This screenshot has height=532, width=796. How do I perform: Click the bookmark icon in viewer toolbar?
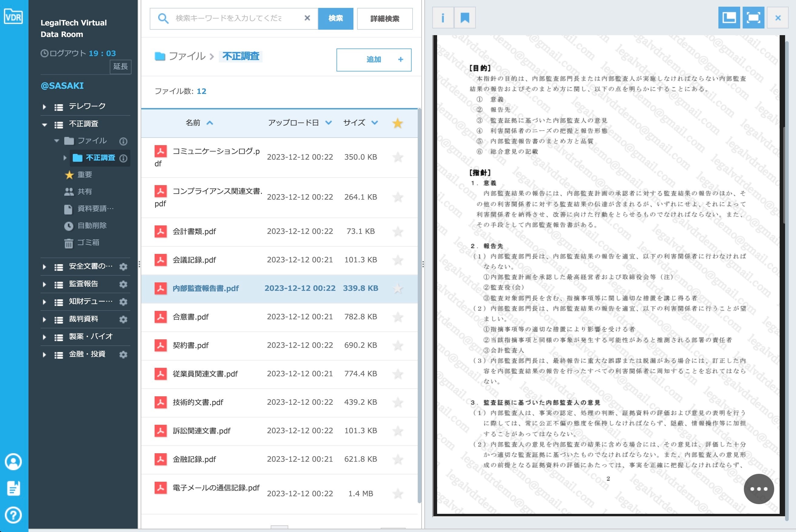tap(465, 18)
